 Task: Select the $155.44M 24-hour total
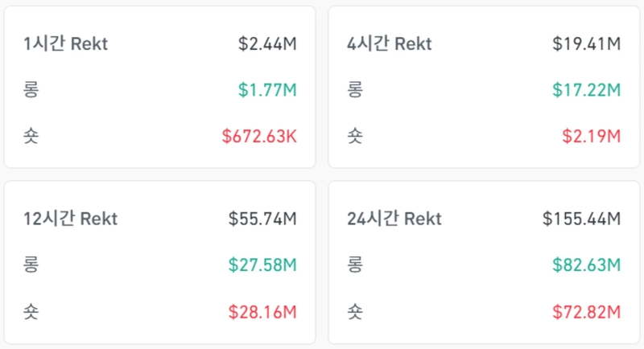(581, 218)
